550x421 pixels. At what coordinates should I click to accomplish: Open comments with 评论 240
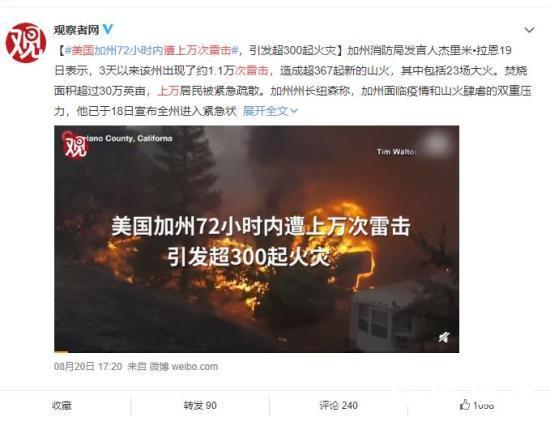click(338, 406)
